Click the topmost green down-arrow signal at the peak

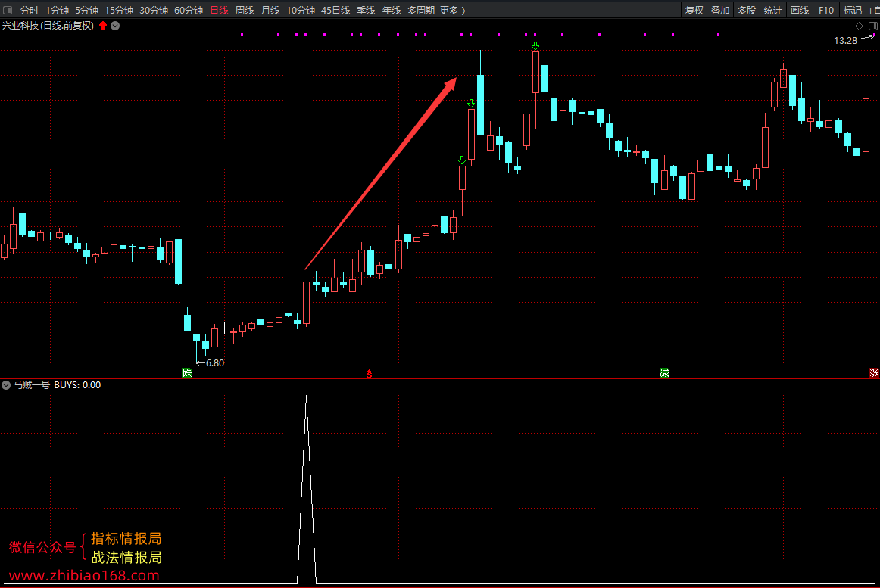coord(535,46)
